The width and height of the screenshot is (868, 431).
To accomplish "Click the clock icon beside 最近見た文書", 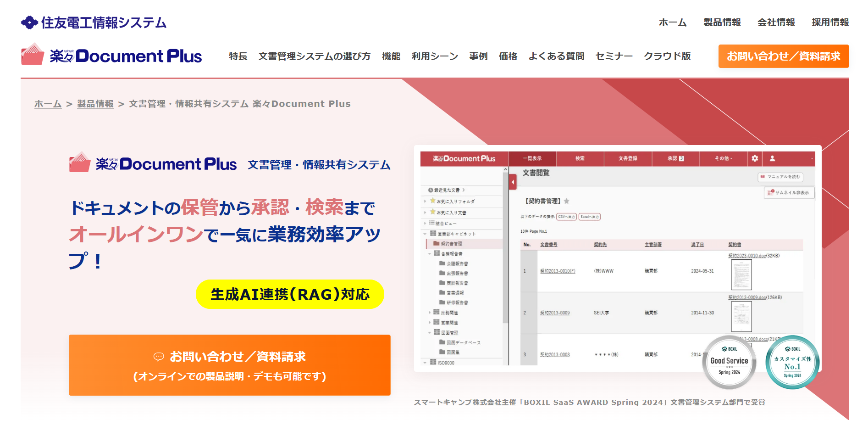I will coord(431,190).
